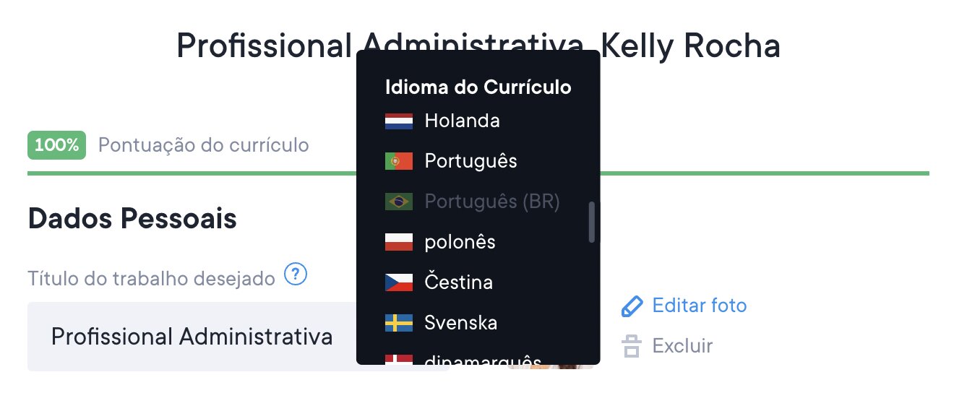Choose the dinamarquês language entry
This screenshot has width=980, height=406.
(x=482, y=359)
